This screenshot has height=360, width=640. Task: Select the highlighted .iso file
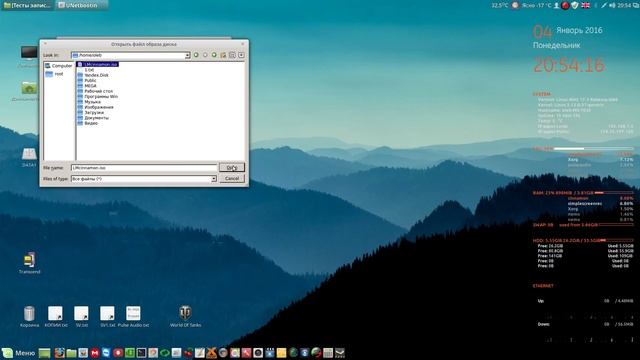pyautogui.click(x=98, y=64)
